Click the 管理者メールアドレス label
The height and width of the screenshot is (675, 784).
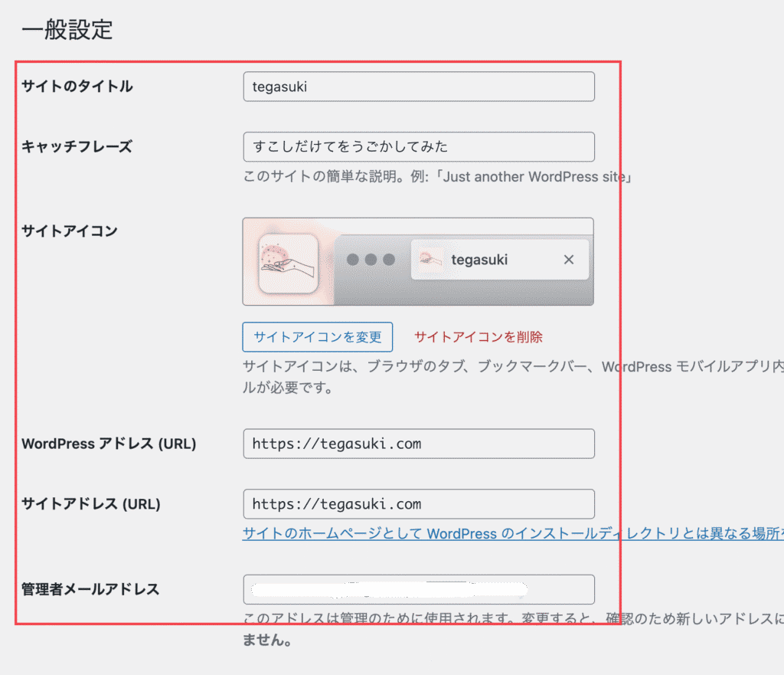90,589
